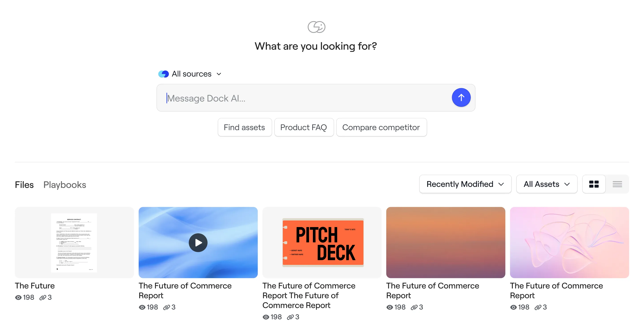Screen dimensions: 644x332
Task: Open the service contract document thumbnail
Action: (x=74, y=243)
